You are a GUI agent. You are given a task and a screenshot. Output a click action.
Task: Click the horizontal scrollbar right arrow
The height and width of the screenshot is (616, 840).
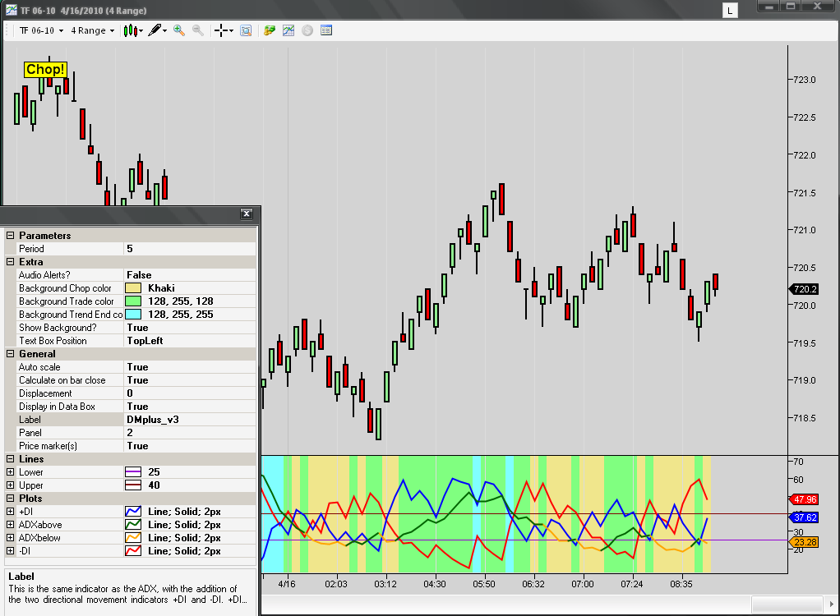pyautogui.click(x=831, y=605)
